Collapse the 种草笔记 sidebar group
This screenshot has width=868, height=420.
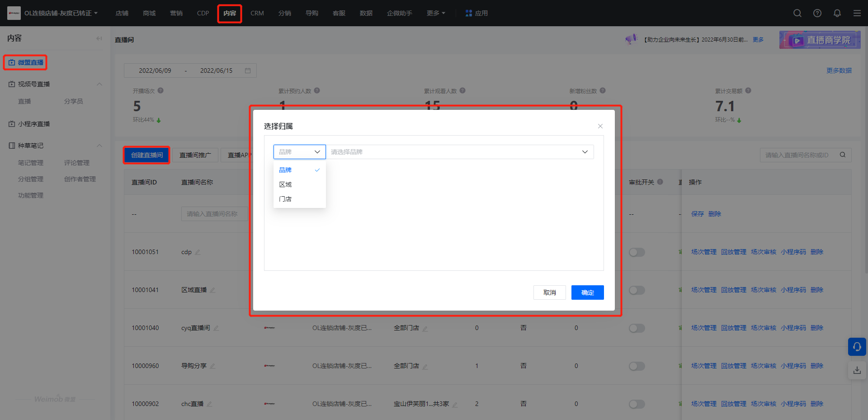click(x=99, y=146)
